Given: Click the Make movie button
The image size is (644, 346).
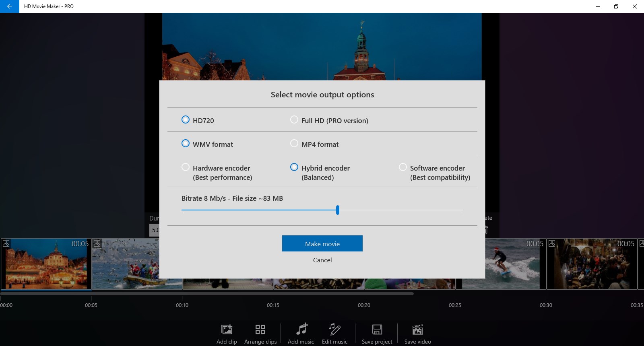Looking at the screenshot, I should point(322,243).
